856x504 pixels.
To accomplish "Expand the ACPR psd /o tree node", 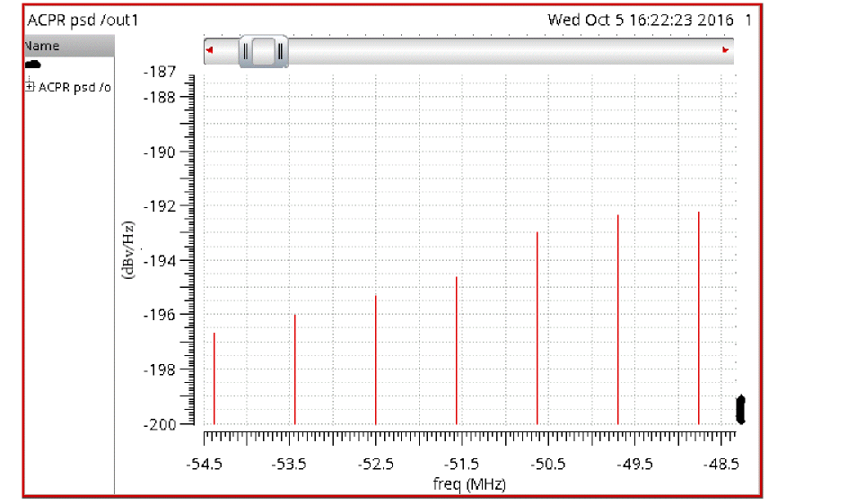I will pos(30,86).
